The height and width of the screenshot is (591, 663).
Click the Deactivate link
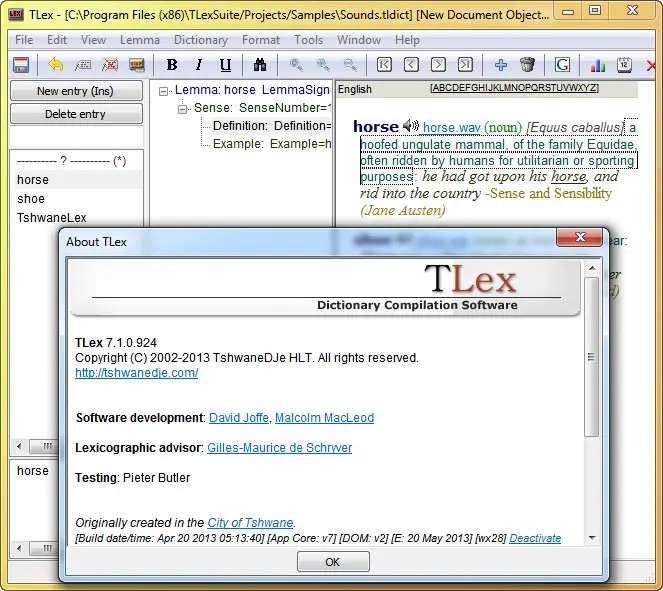535,538
